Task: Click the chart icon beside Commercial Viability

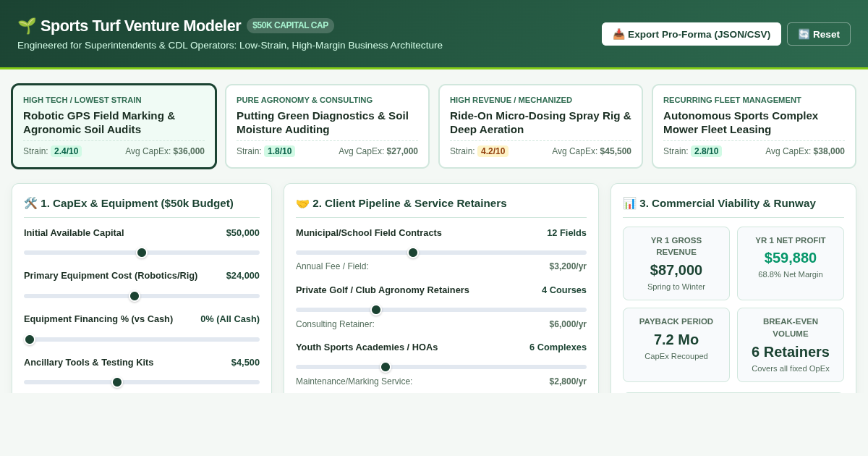Action: coord(629,203)
